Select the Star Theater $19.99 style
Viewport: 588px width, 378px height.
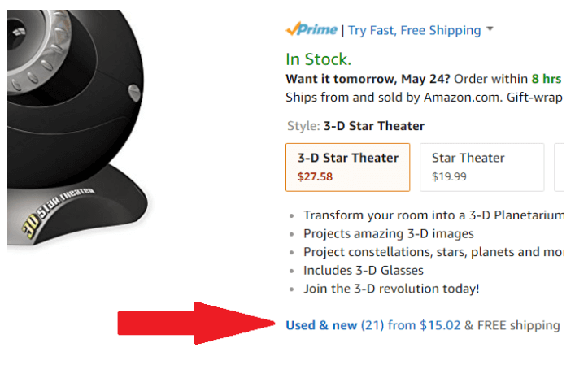pos(481,167)
